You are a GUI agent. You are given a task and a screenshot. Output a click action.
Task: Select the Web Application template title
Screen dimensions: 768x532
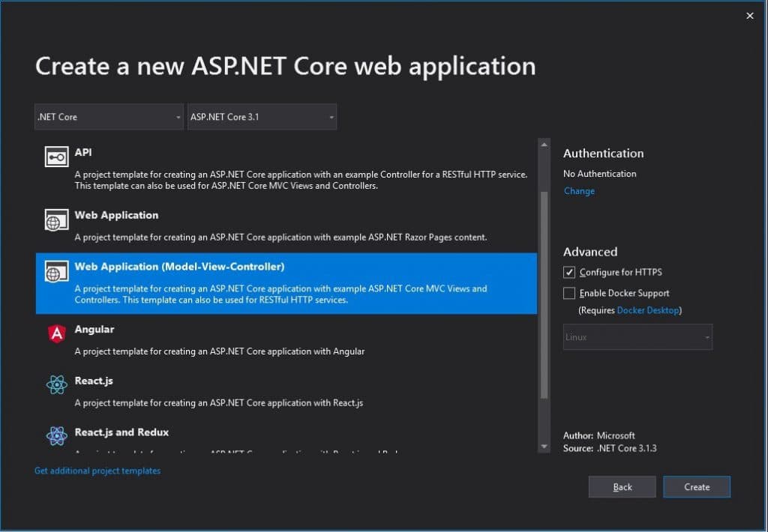116,215
